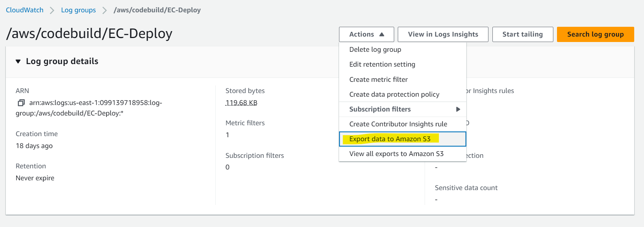Choose Create metric filter
644x227 pixels.
(x=402, y=80)
